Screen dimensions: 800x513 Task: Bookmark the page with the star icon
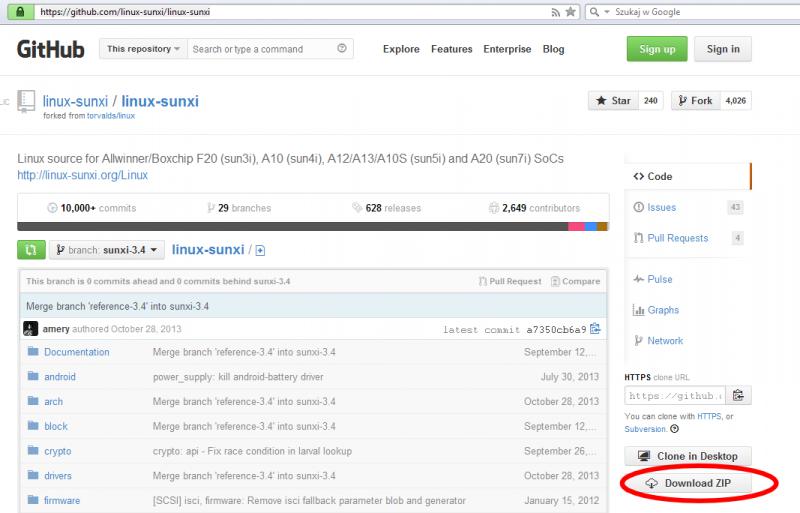click(570, 12)
